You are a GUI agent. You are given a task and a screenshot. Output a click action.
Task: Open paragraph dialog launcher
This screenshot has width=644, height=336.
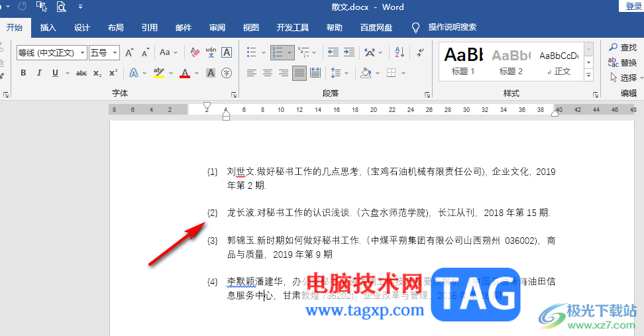point(427,95)
